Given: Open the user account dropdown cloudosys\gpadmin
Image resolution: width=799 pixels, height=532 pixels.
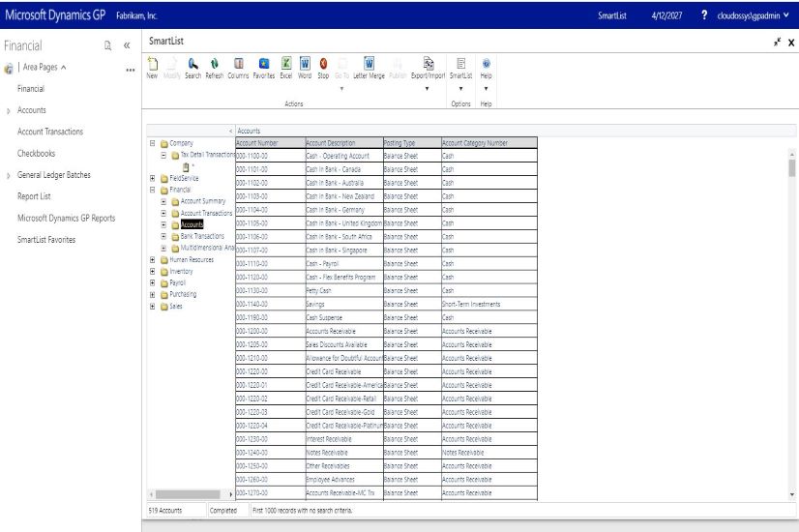Looking at the screenshot, I should point(754,15).
